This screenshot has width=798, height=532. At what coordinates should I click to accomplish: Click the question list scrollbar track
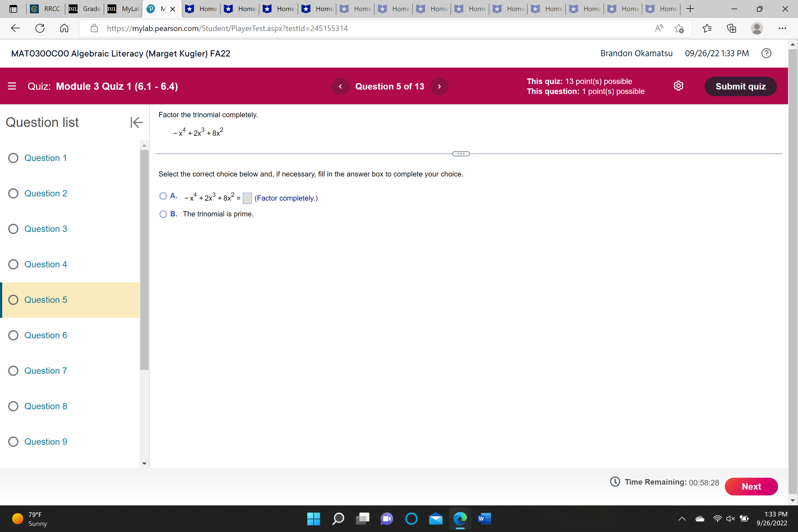(144, 414)
